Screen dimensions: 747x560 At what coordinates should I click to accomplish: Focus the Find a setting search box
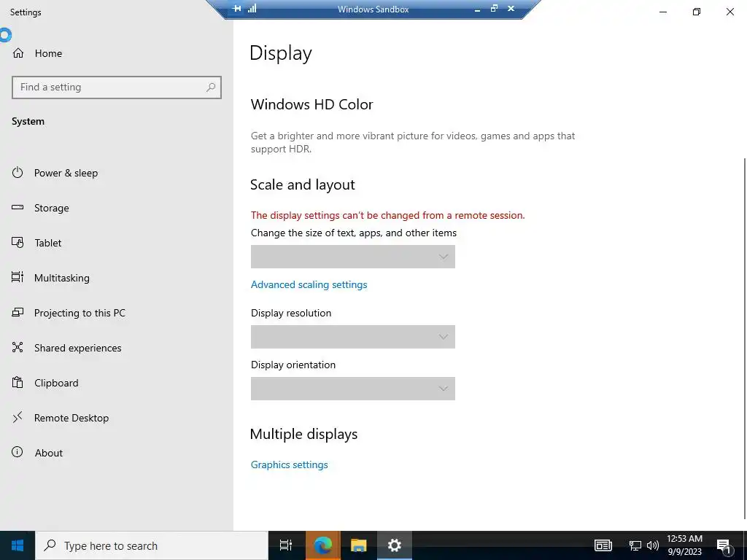pyautogui.click(x=117, y=87)
